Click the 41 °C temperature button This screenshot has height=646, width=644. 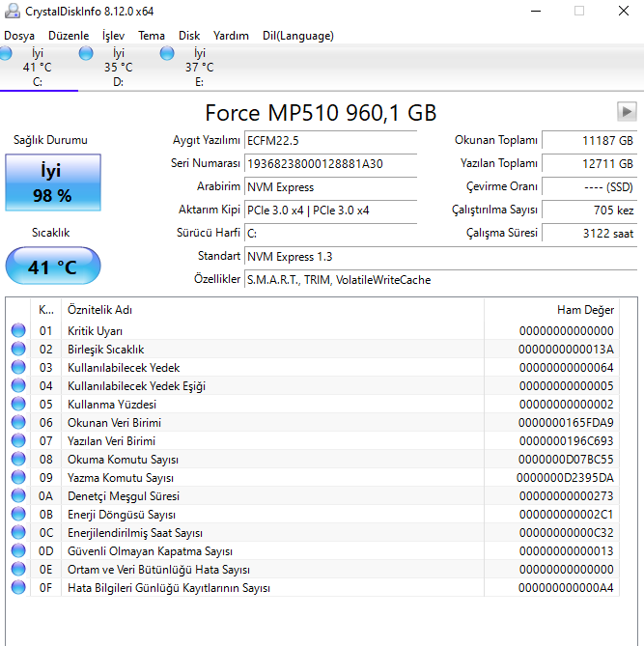click(53, 266)
